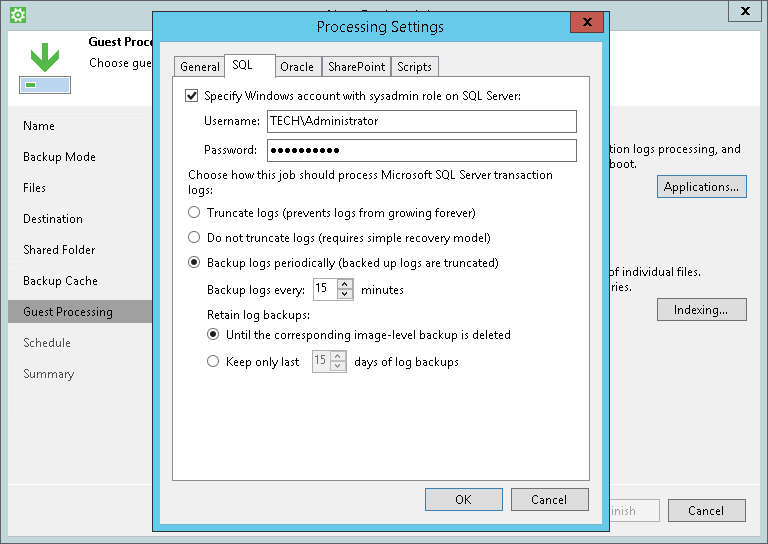Click the 'Retain log backups:' label
This screenshot has width=768, height=544.
coord(259,314)
